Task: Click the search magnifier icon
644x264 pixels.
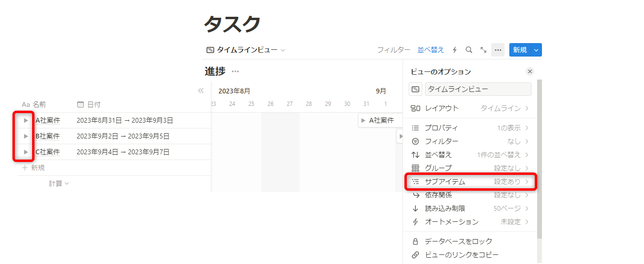Action: (469, 50)
